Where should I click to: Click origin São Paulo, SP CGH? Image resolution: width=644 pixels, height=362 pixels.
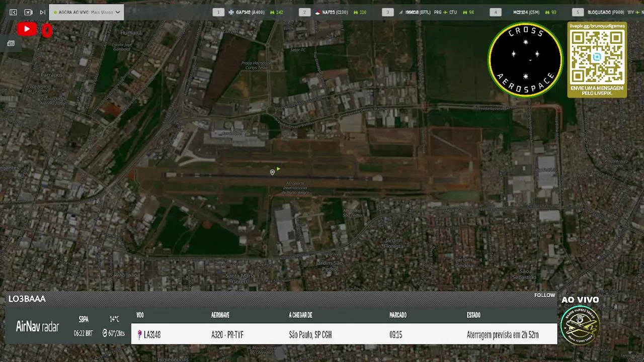[310, 334]
